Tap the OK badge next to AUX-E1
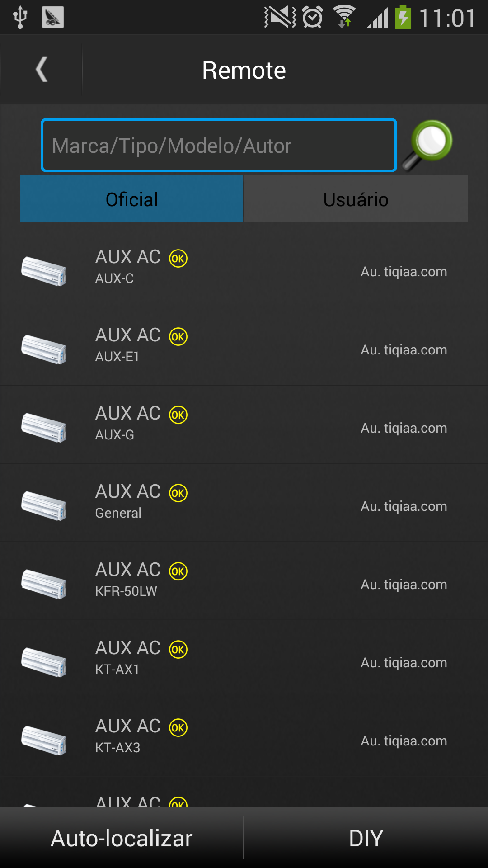 tap(178, 337)
